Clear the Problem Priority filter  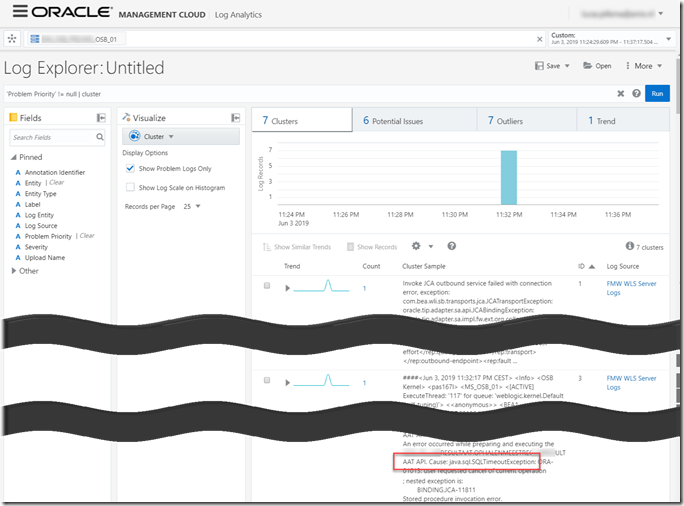click(87, 236)
